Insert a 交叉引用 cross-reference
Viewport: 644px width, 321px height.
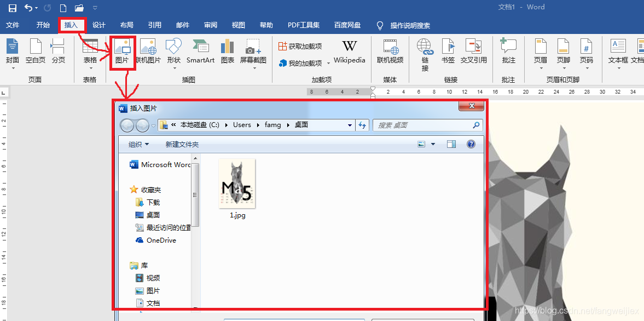tap(473, 52)
